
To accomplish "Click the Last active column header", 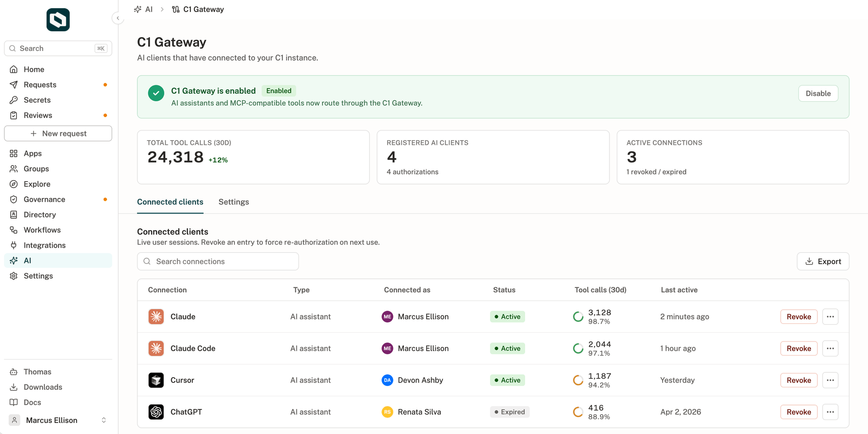I will click(679, 290).
